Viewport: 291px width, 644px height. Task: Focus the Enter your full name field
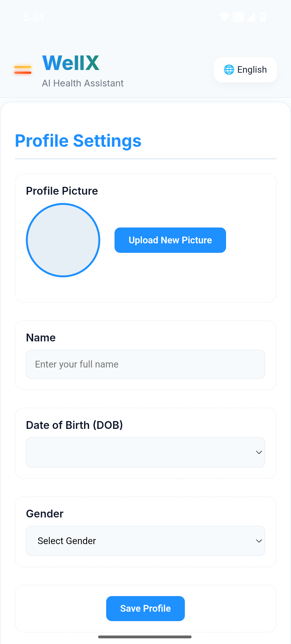point(145,364)
